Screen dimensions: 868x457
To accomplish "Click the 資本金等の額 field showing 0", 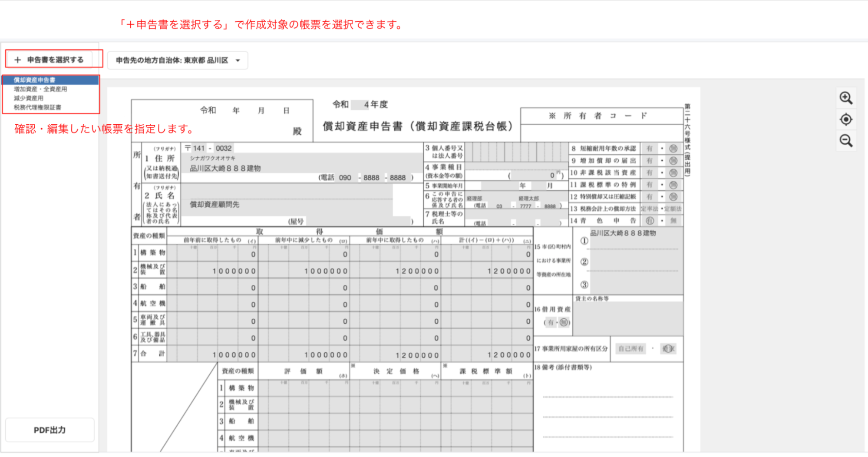I will click(x=534, y=176).
